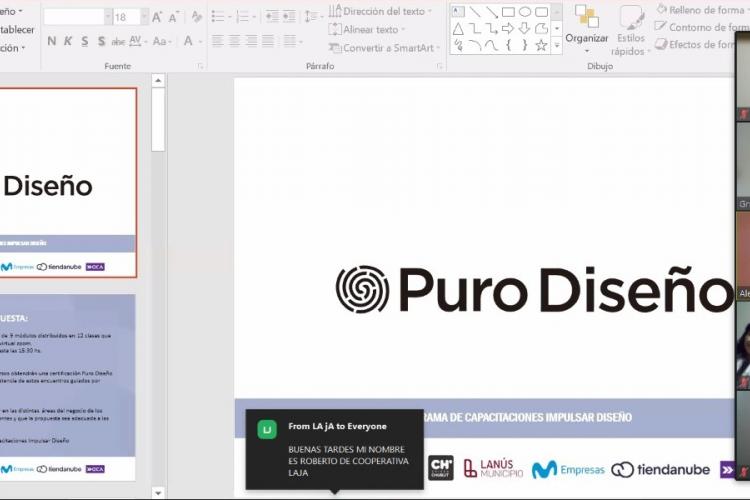Decrease the list indent level
The height and width of the screenshot is (500, 750).
pos(272,17)
